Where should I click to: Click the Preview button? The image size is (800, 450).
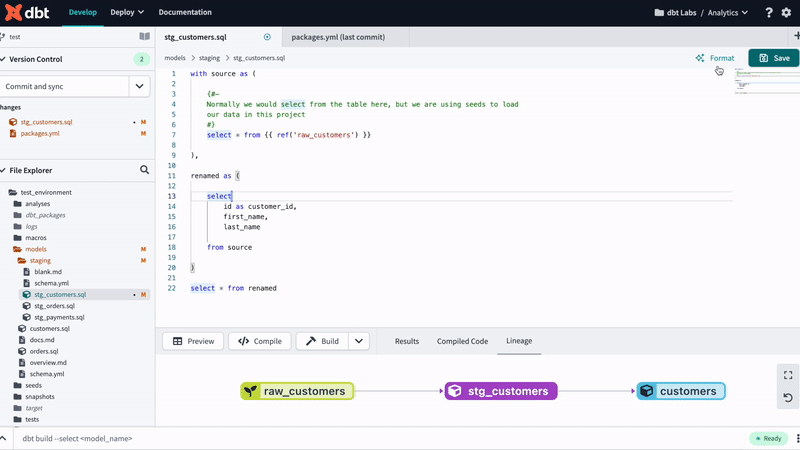coord(193,341)
